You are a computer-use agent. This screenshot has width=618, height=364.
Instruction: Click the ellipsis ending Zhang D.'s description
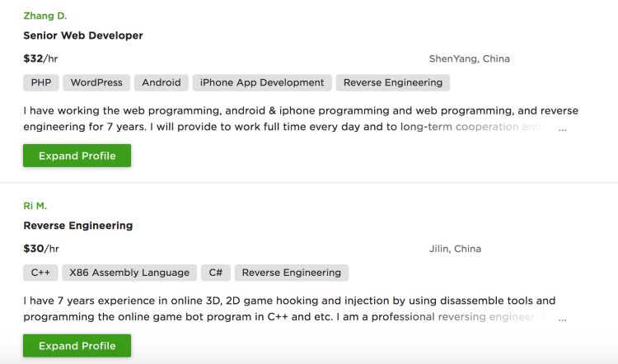pyautogui.click(x=563, y=128)
